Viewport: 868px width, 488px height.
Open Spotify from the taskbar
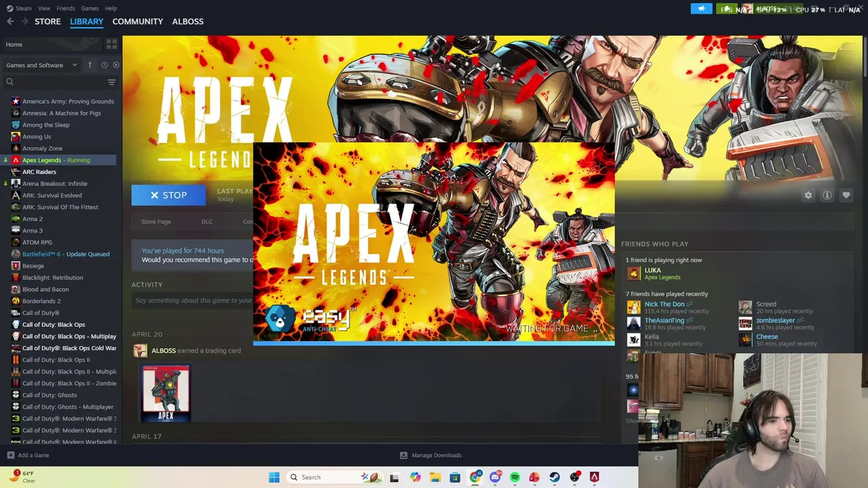pos(515,477)
